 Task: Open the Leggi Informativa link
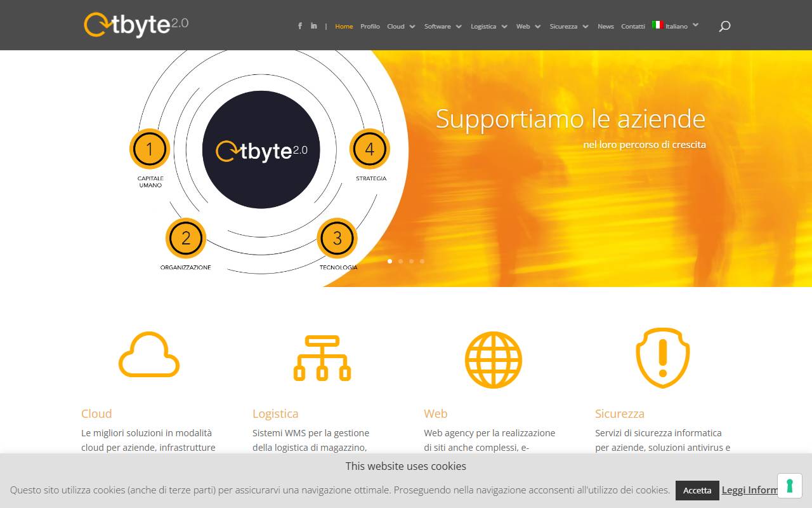click(x=750, y=490)
